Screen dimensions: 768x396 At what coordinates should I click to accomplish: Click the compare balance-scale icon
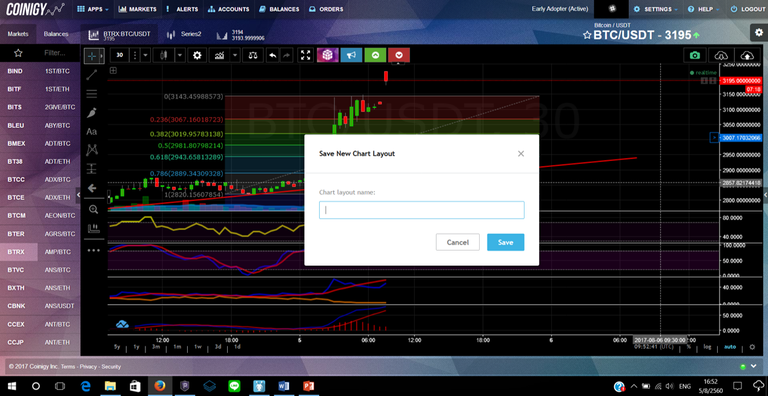tap(253, 55)
